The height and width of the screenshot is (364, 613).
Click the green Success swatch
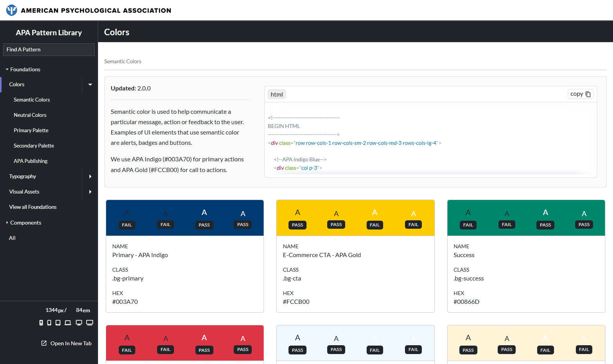pyautogui.click(x=526, y=218)
